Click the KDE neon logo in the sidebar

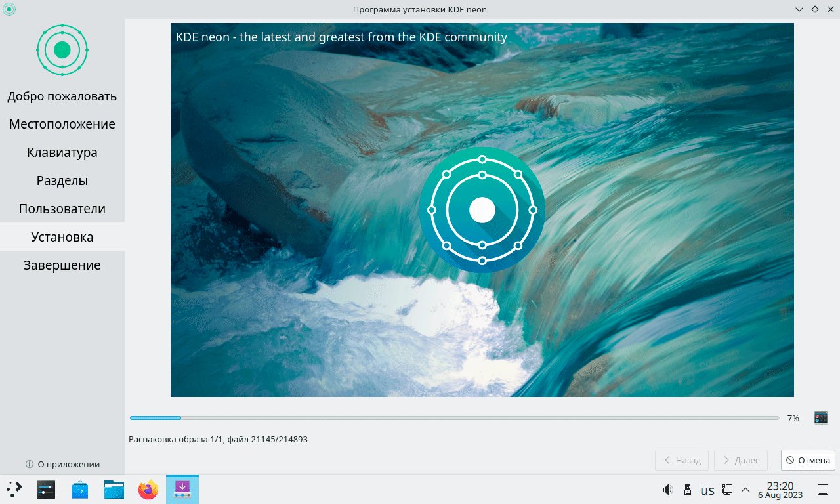tap(62, 50)
